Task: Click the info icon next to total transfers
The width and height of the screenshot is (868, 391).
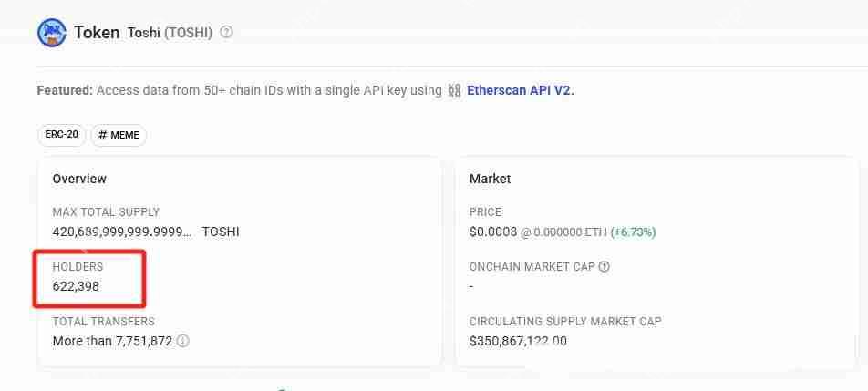Action: [183, 341]
